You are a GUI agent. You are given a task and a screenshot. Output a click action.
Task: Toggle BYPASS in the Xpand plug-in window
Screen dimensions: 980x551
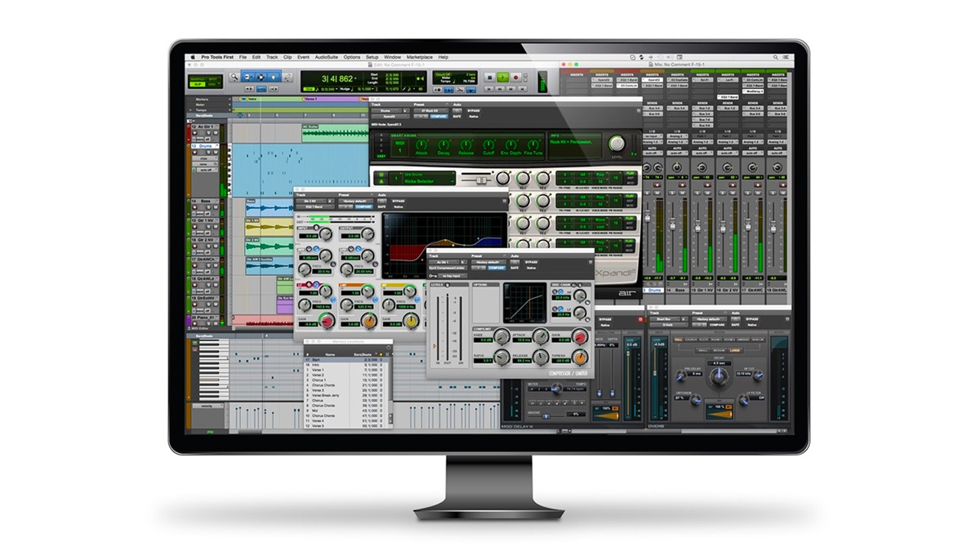[x=474, y=110]
